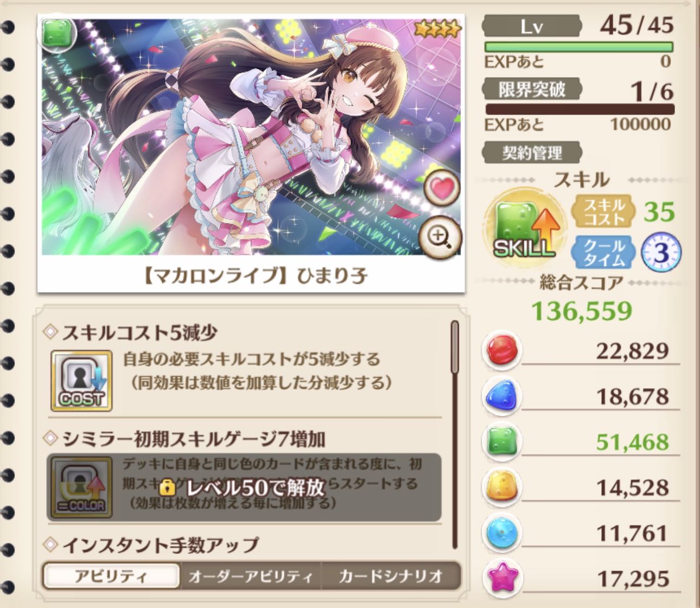This screenshot has height=608, width=700.
Task: Click the pink star candy stat icon
Action: 502,578
